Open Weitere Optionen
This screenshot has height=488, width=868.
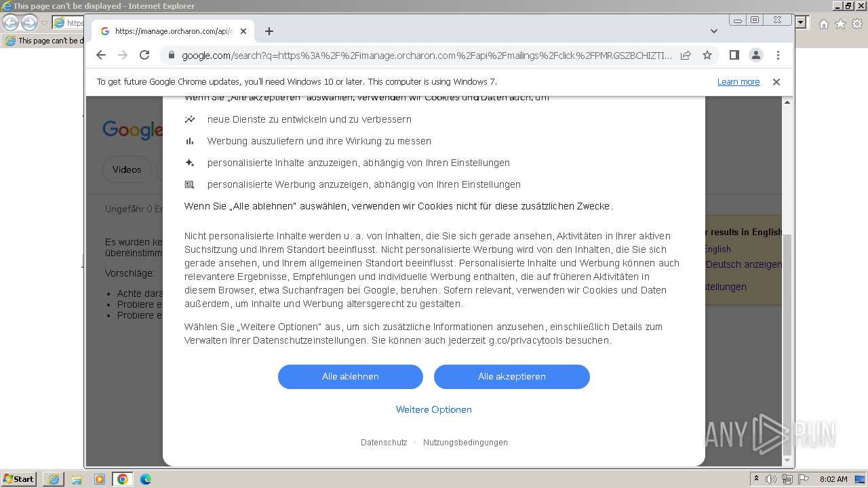tap(434, 409)
